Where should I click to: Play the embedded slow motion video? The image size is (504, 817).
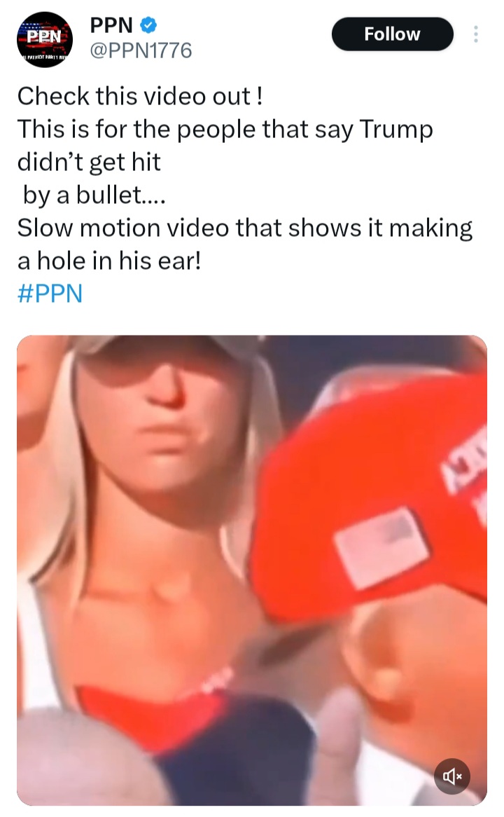[252, 570]
